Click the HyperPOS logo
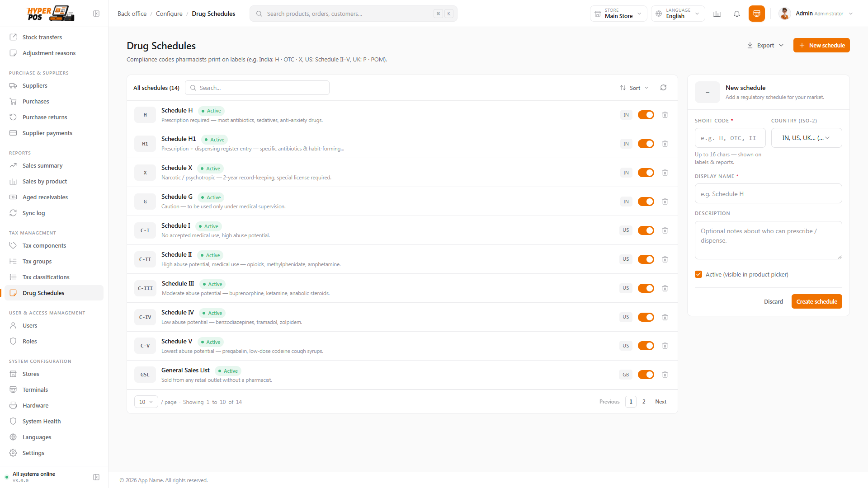Viewport: 868px width, 488px height. coord(51,14)
